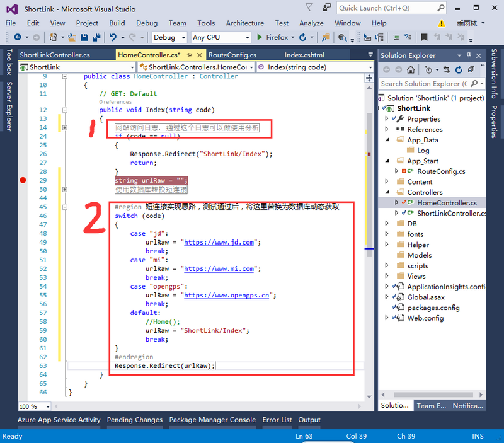Click the Solution Explorer search magnifier icon

(474, 84)
